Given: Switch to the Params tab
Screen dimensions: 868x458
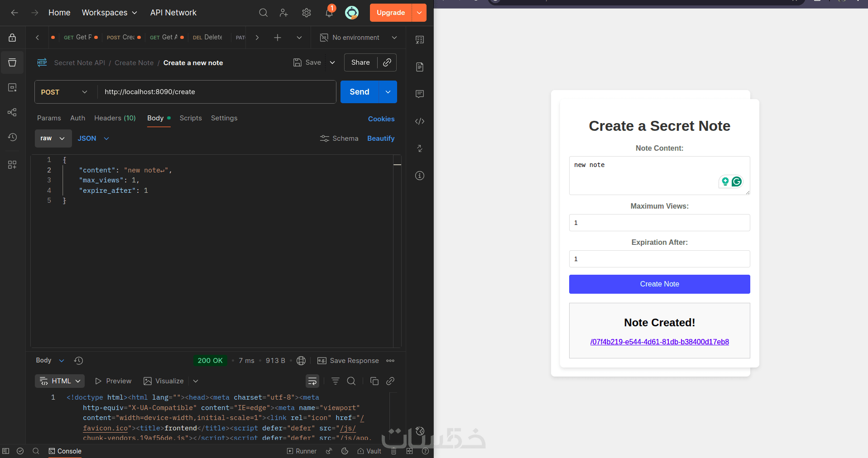Looking at the screenshot, I should (49, 118).
